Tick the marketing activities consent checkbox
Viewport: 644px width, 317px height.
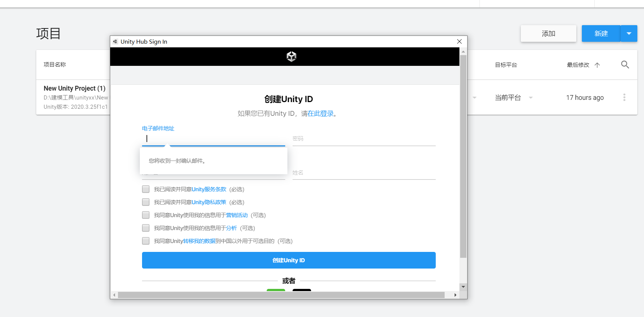click(146, 215)
